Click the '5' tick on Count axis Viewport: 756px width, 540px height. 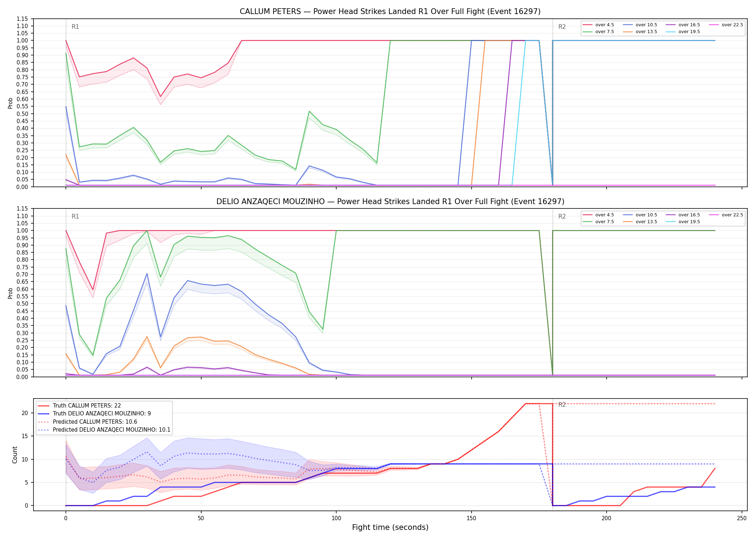tap(26, 482)
